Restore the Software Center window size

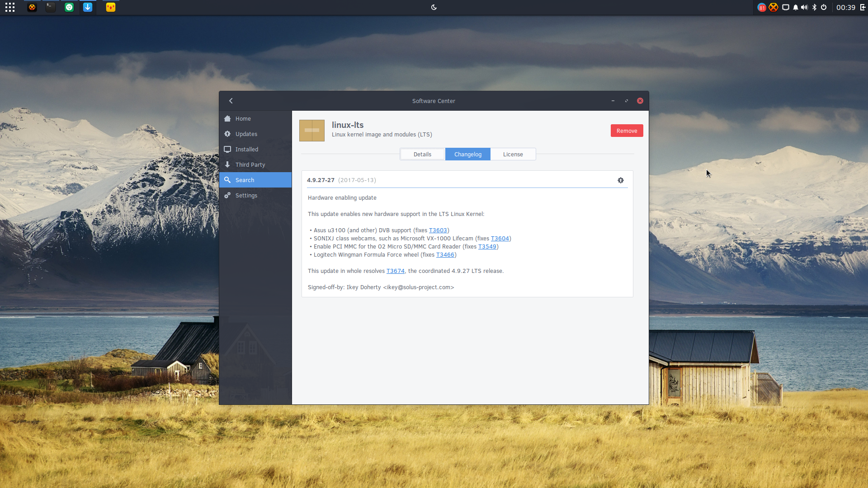(627, 101)
